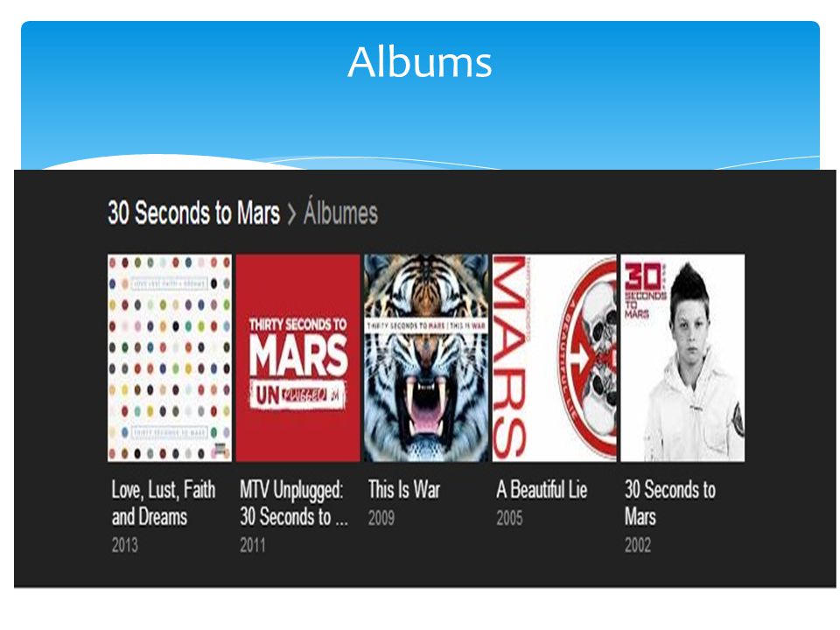840x630 pixels.
Task: Select the tiger This Is War cover
Action: (426, 358)
